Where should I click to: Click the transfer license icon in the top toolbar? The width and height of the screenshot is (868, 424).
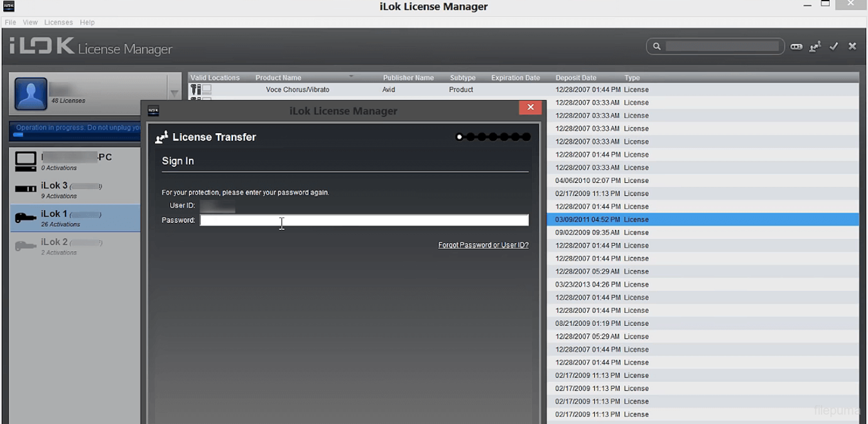(815, 46)
